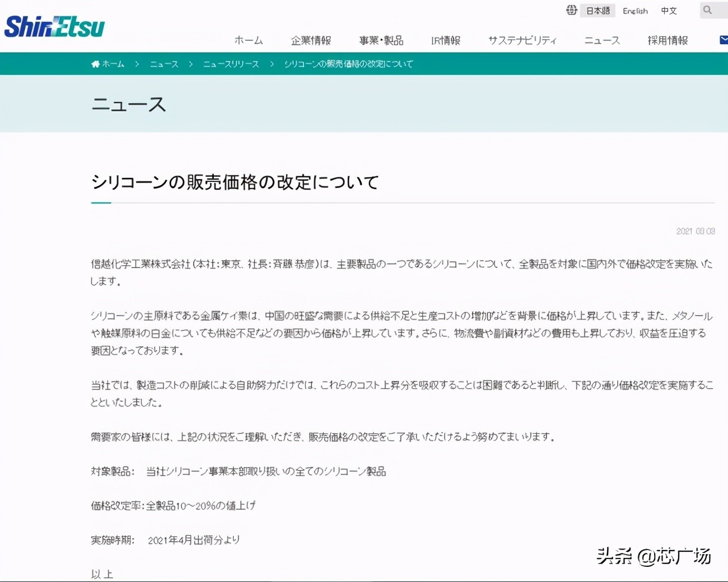Switch site language to 中文
This screenshot has width=728, height=582.
669,11
